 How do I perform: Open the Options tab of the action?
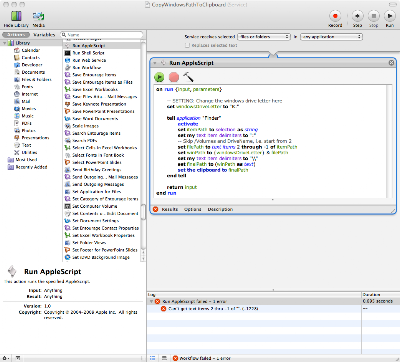[193, 209]
